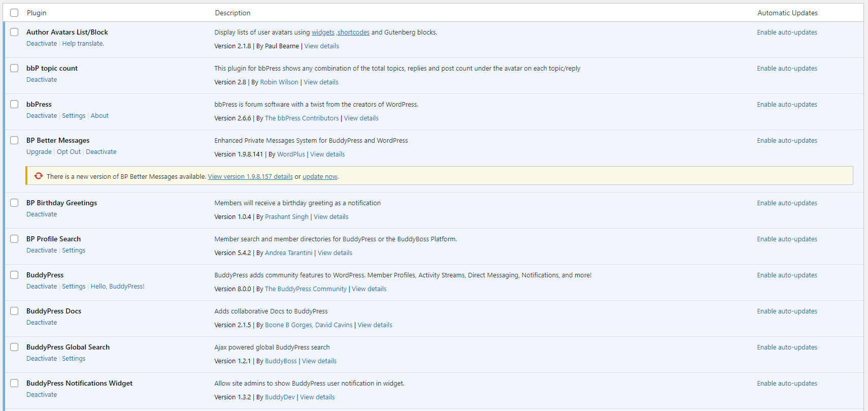Select the BuddyPress Docs checkbox

(14, 311)
